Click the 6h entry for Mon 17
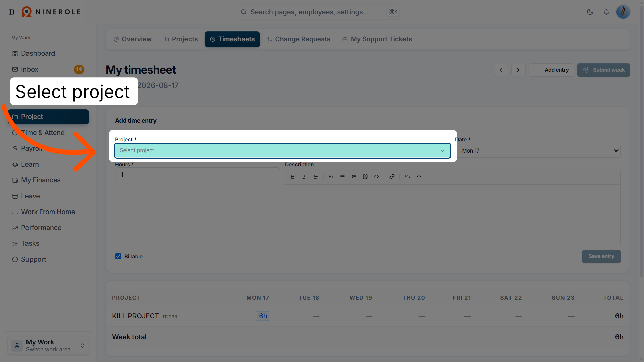 pyautogui.click(x=263, y=316)
